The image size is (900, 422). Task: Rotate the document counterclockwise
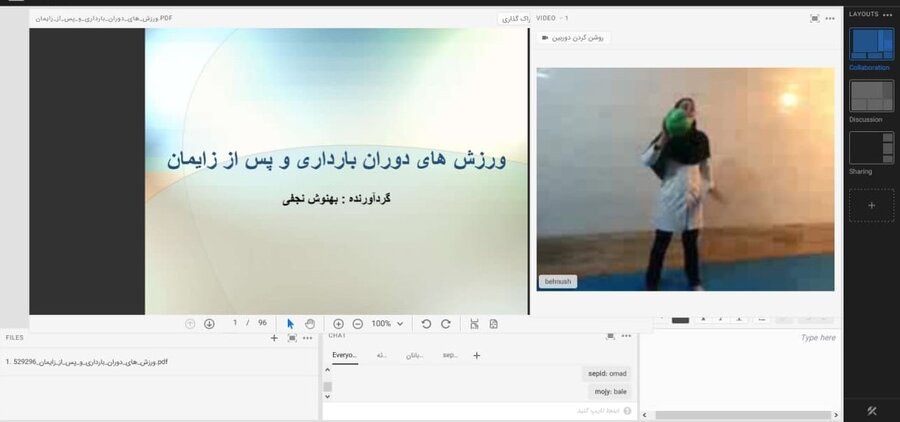coord(426,324)
